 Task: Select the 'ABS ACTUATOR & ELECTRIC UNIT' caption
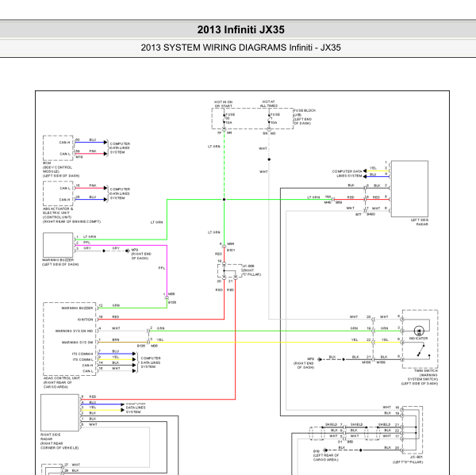(x=58, y=211)
